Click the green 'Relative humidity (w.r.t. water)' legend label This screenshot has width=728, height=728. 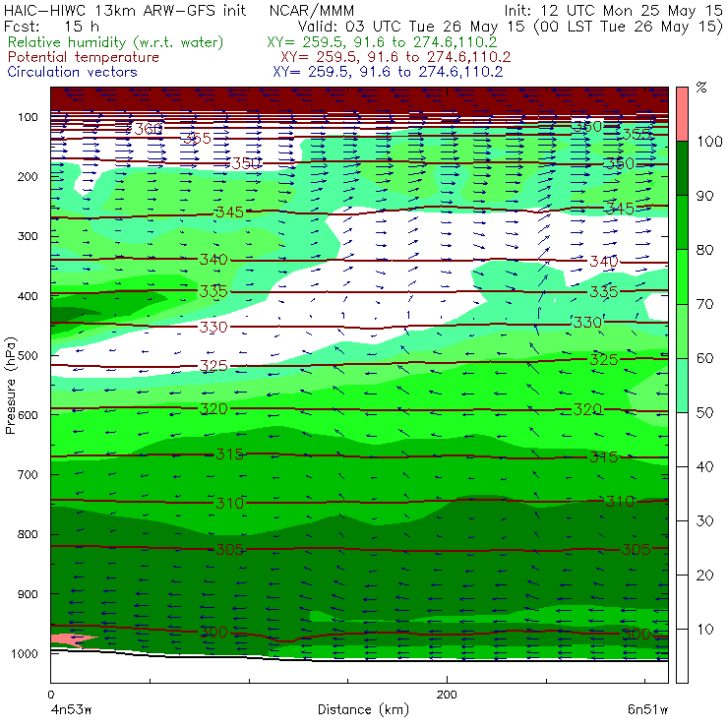point(116,42)
